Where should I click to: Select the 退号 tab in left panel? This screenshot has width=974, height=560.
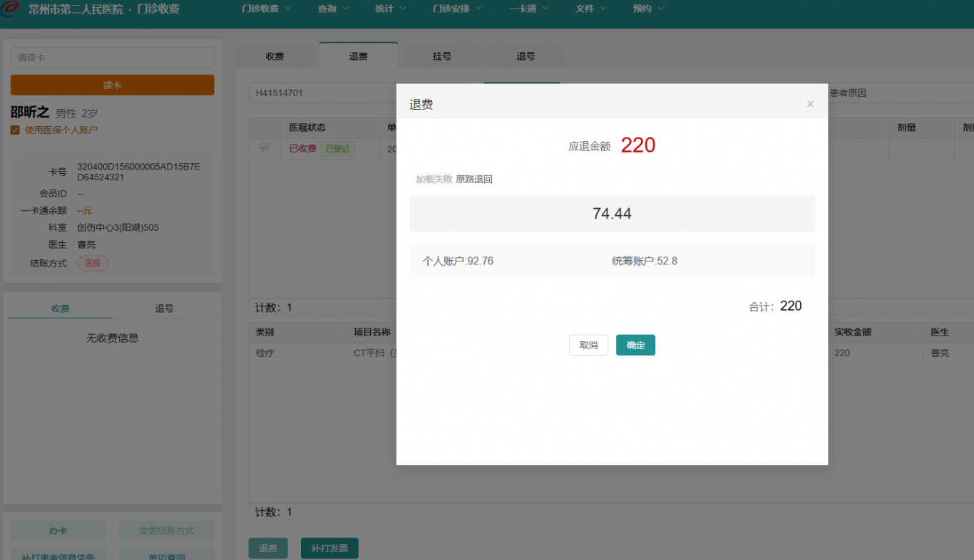point(165,308)
